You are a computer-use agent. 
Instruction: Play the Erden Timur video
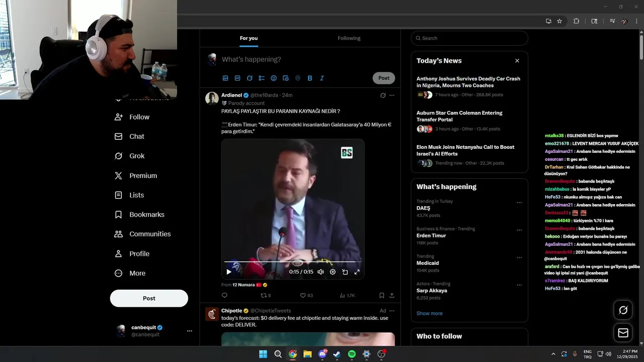229,272
